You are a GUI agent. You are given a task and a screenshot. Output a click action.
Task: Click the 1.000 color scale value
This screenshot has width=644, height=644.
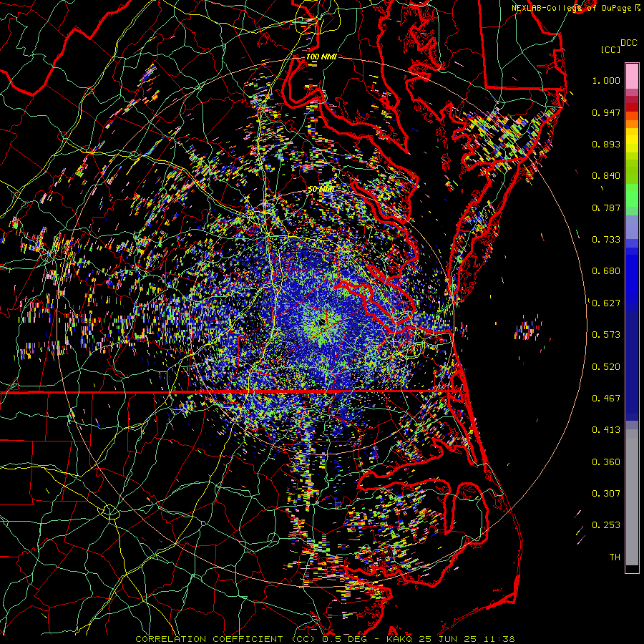pos(606,80)
